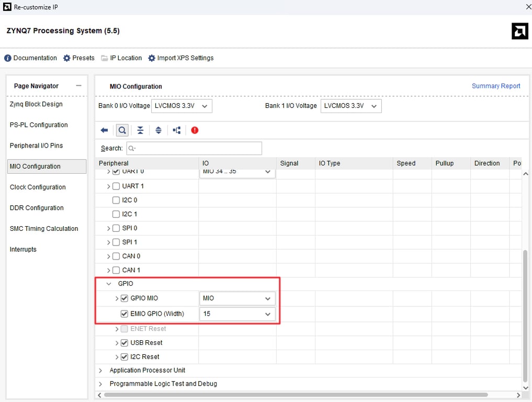Click the back arrow toolbar icon

[x=104, y=130]
